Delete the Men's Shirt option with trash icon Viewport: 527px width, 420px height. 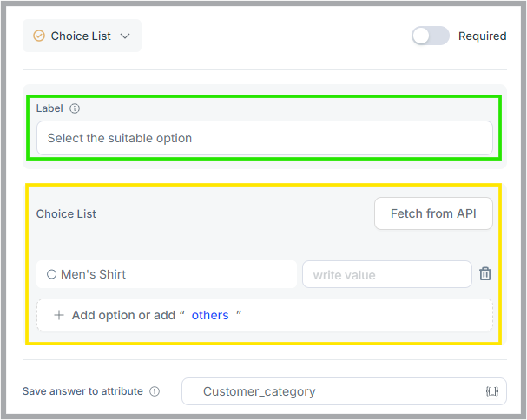point(485,274)
